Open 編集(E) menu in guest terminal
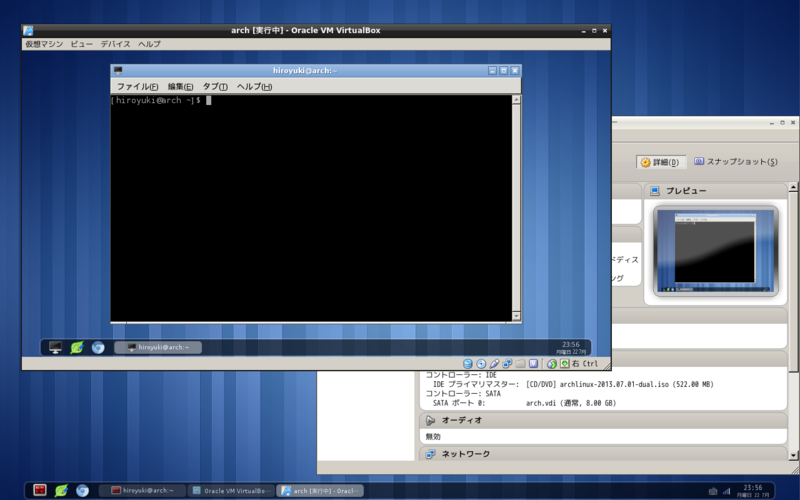This screenshot has height=500, width=800. [x=180, y=86]
